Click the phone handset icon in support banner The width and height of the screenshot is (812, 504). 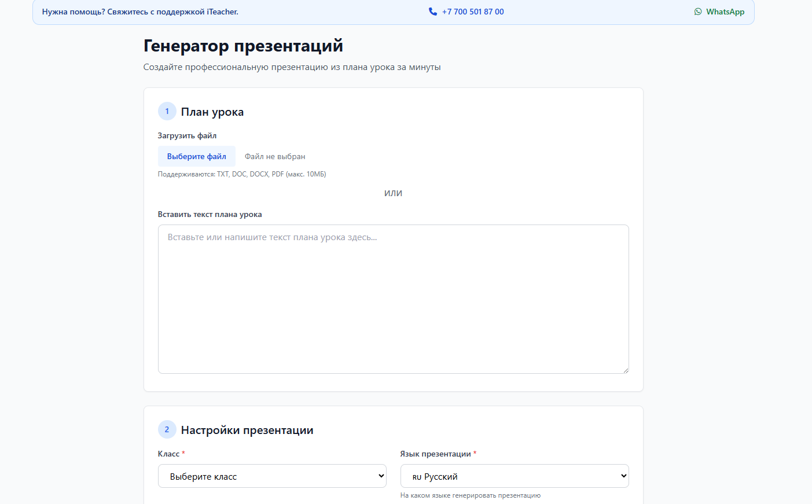(x=432, y=12)
